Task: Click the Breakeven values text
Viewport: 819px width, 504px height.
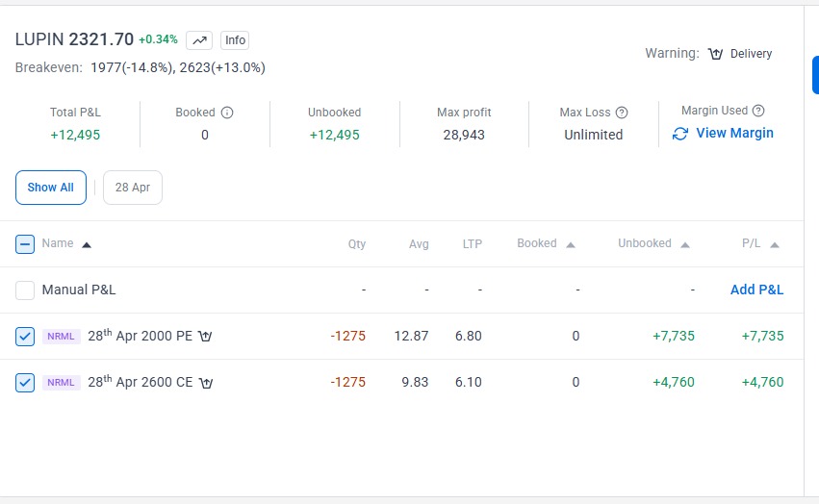Action: pyautogui.click(x=178, y=68)
